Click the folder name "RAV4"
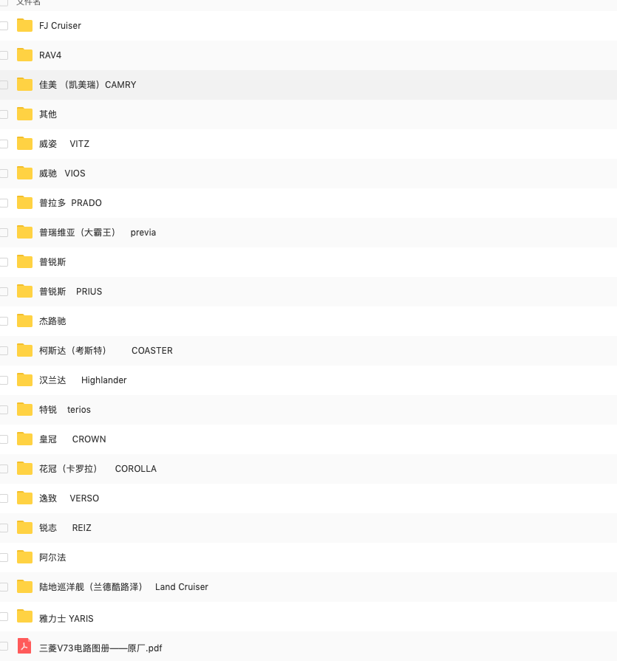 coord(50,55)
